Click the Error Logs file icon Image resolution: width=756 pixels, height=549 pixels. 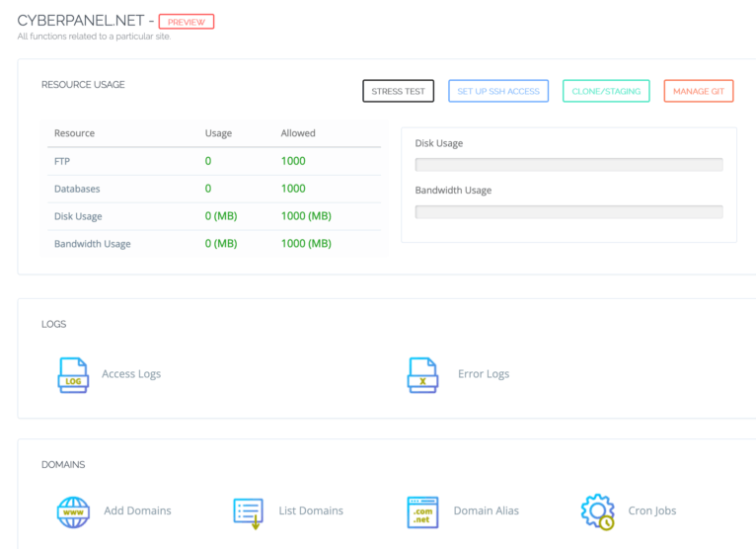point(422,375)
